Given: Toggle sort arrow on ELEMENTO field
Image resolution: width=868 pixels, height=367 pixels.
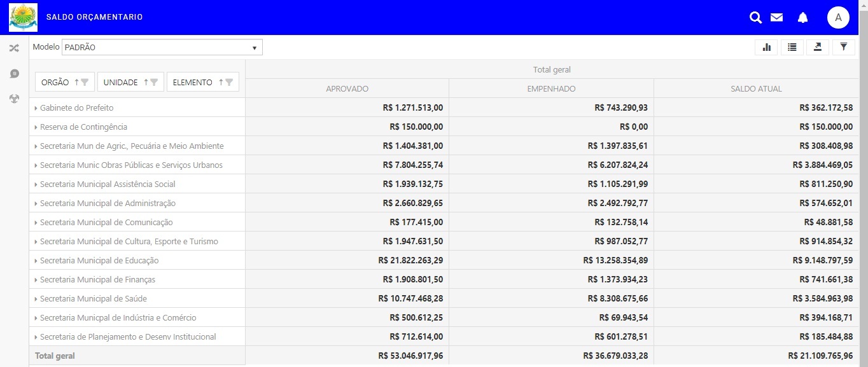Looking at the screenshot, I should [221, 82].
